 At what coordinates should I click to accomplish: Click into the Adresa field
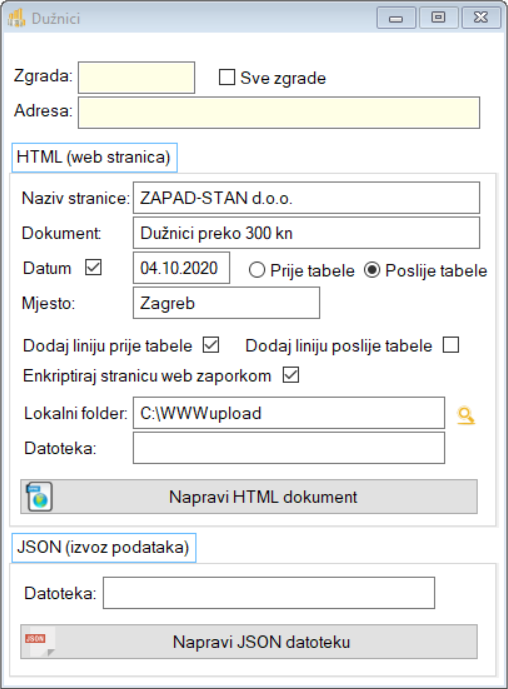pyautogui.click(x=279, y=112)
